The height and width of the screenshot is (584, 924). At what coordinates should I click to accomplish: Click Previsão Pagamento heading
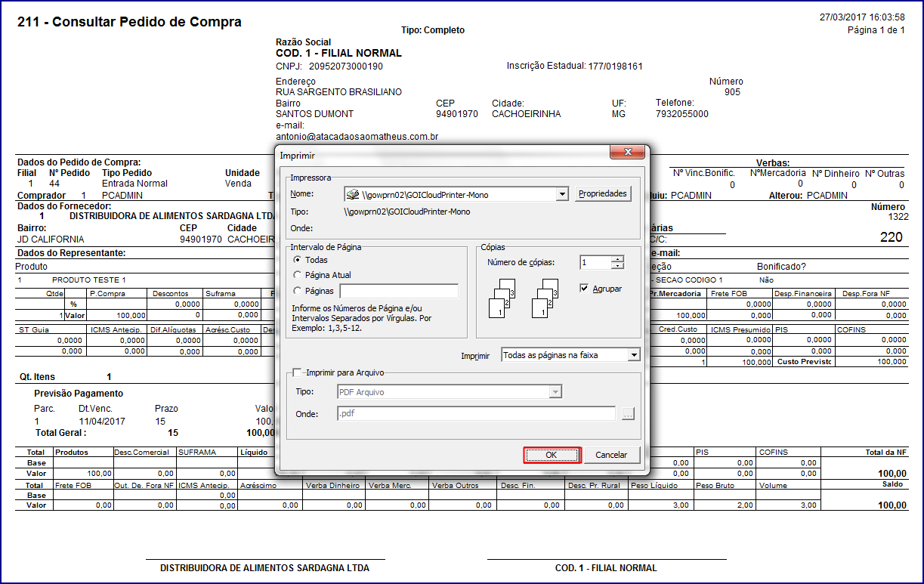[x=79, y=394]
